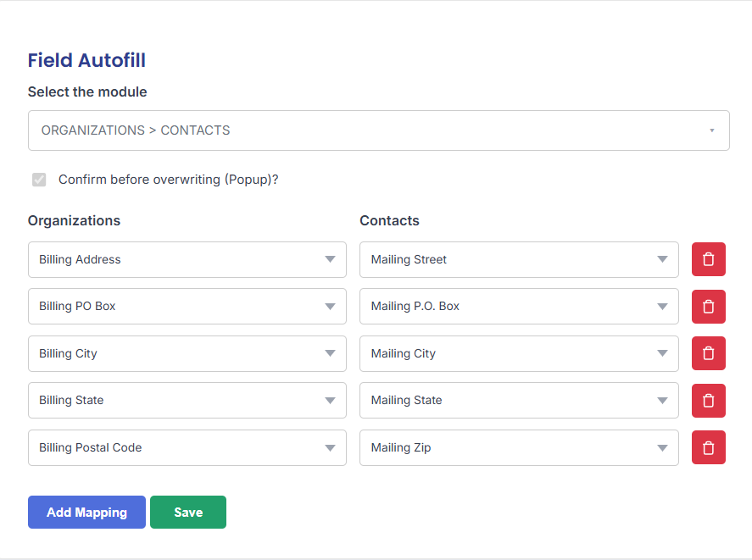Click the Confirm before overwriting (Popup)? label

coord(169,180)
